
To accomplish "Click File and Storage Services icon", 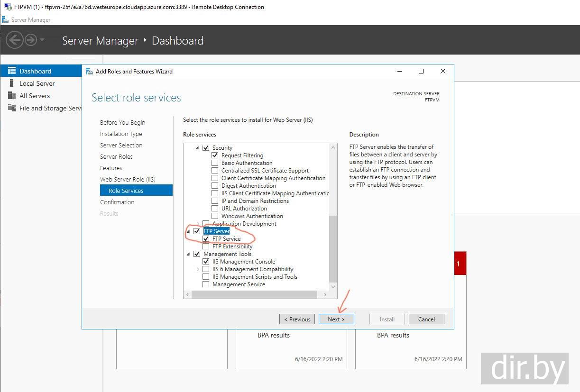I will pyautogui.click(x=12, y=108).
